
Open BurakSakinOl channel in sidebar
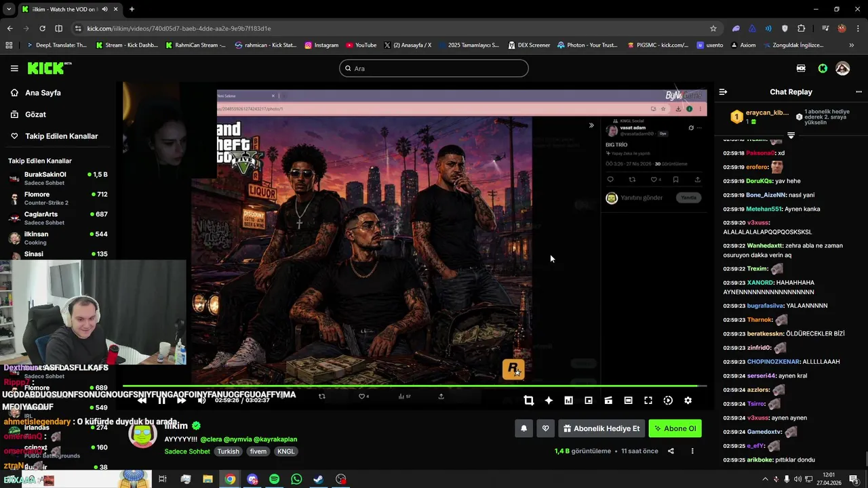(58, 178)
